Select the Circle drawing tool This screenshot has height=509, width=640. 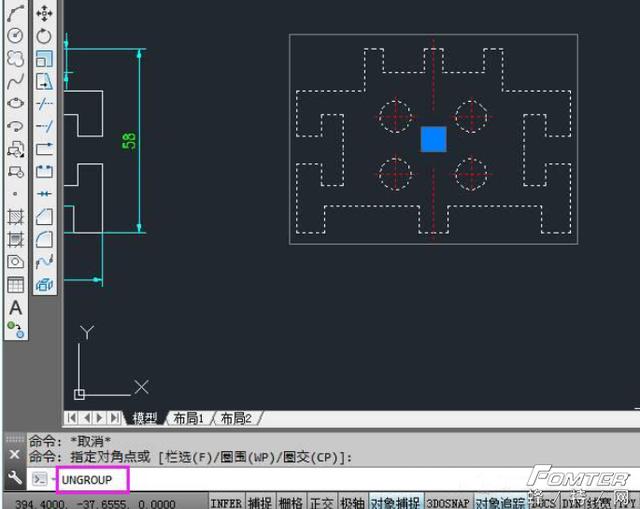tap(16, 35)
